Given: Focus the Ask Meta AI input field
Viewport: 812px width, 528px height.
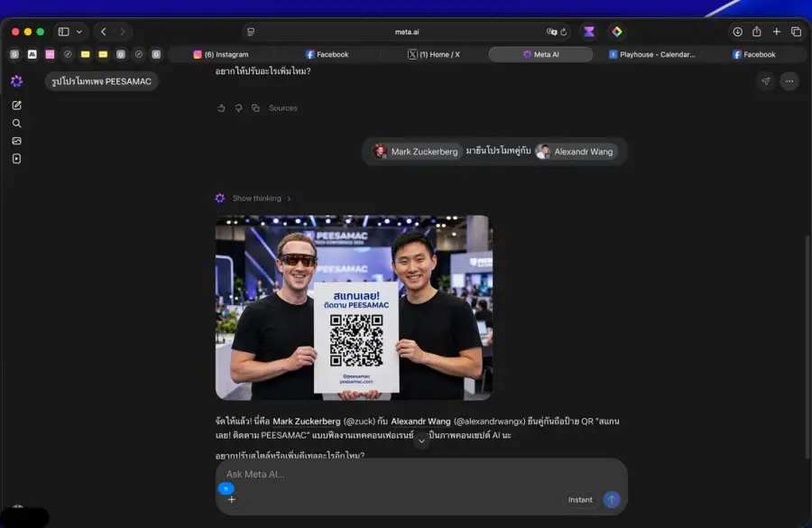Looking at the screenshot, I should pos(421,474).
